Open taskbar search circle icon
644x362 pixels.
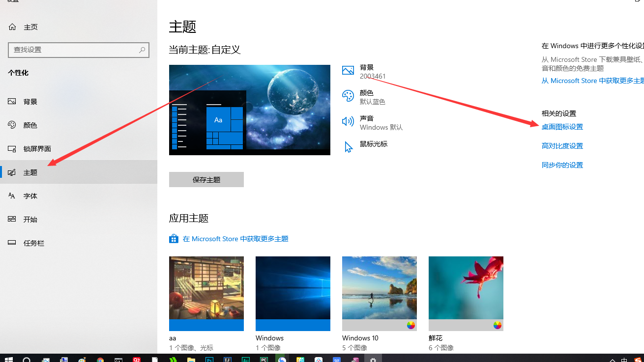[x=27, y=360]
